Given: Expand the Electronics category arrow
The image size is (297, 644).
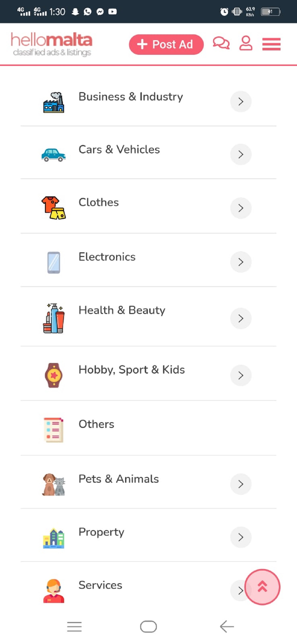Looking at the screenshot, I should tap(240, 262).
